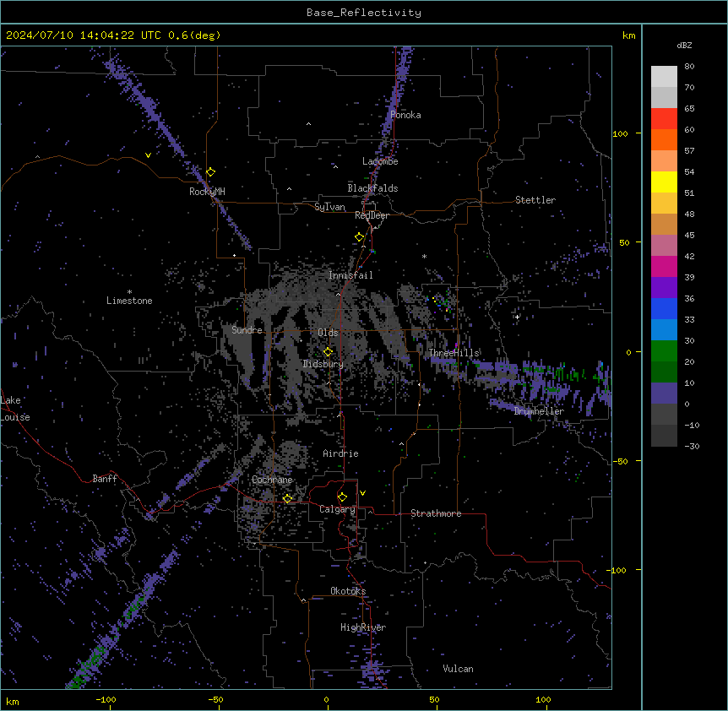Select the yellow 51 dBZ color swatch

[664, 182]
